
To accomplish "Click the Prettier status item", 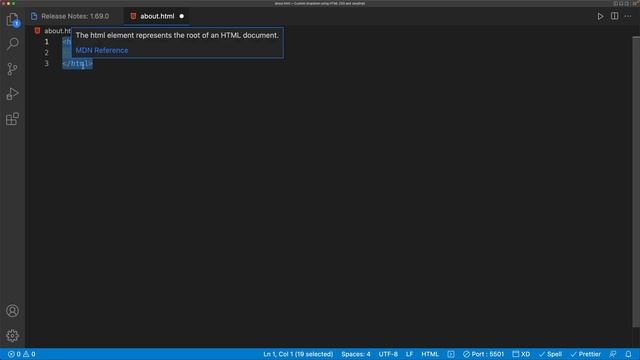I will [586, 354].
